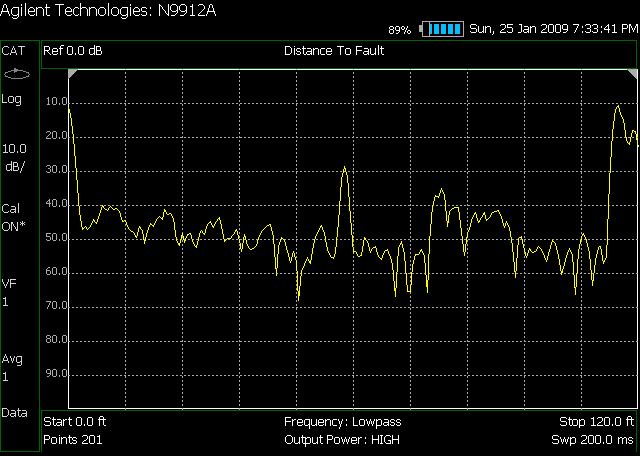Screen dimensions: 640x456
Task: Select the Distance To Fault title
Action: tap(334, 50)
